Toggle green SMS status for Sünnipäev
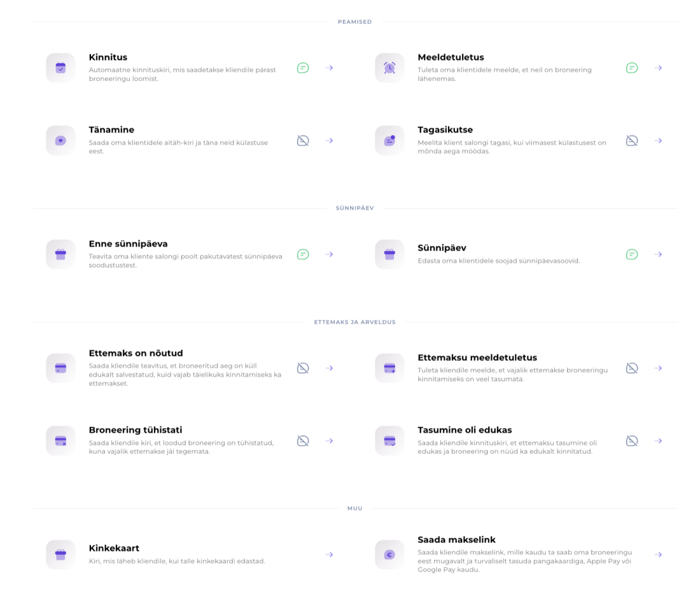This screenshot has width=700, height=606. (632, 254)
